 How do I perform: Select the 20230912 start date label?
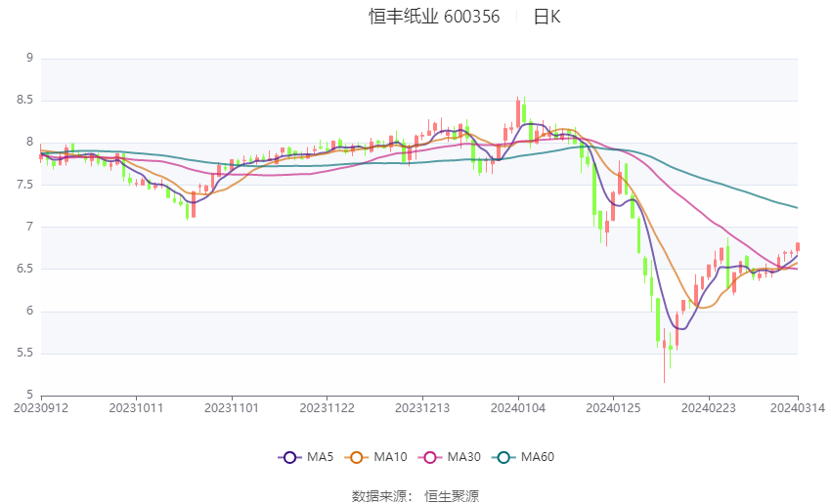click(x=41, y=408)
